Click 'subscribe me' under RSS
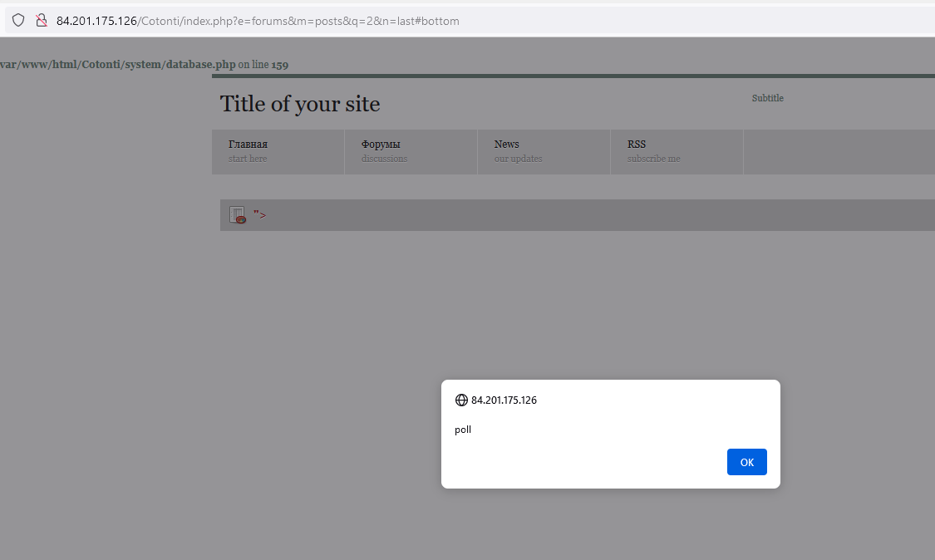The width and height of the screenshot is (935, 560). tap(654, 158)
